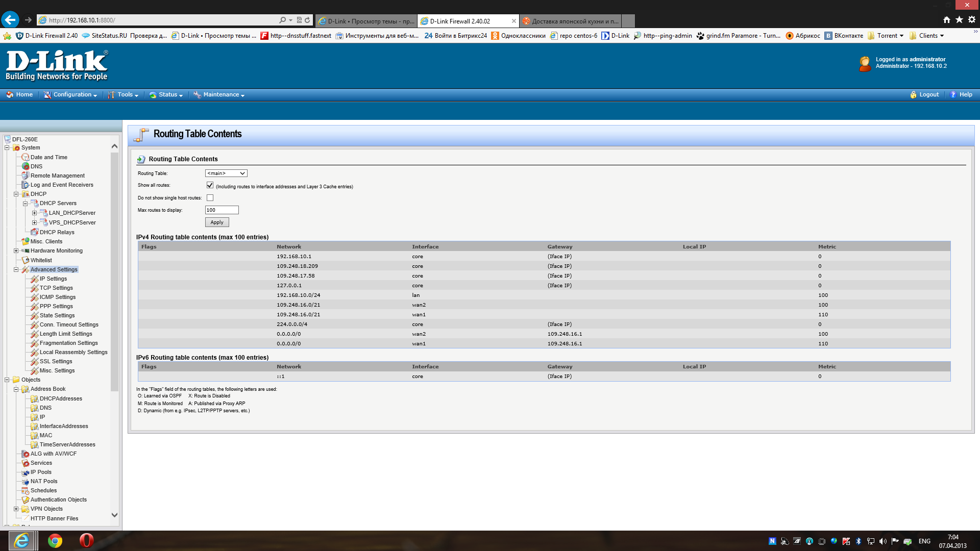The height and width of the screenshot is (551, 980).
Task: Expand the LAN_DHCPServer tree node
Action: 34,213
